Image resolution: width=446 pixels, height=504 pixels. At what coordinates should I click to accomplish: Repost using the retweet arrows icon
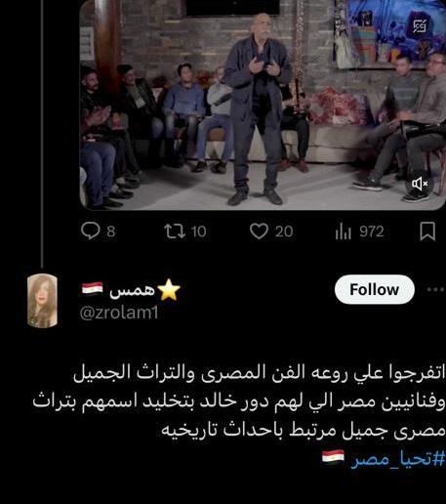tap(175, 231)
